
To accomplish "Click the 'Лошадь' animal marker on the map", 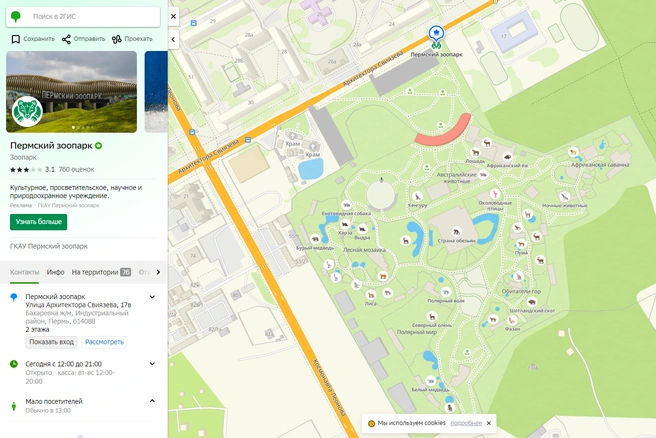I will pos(475,153).
